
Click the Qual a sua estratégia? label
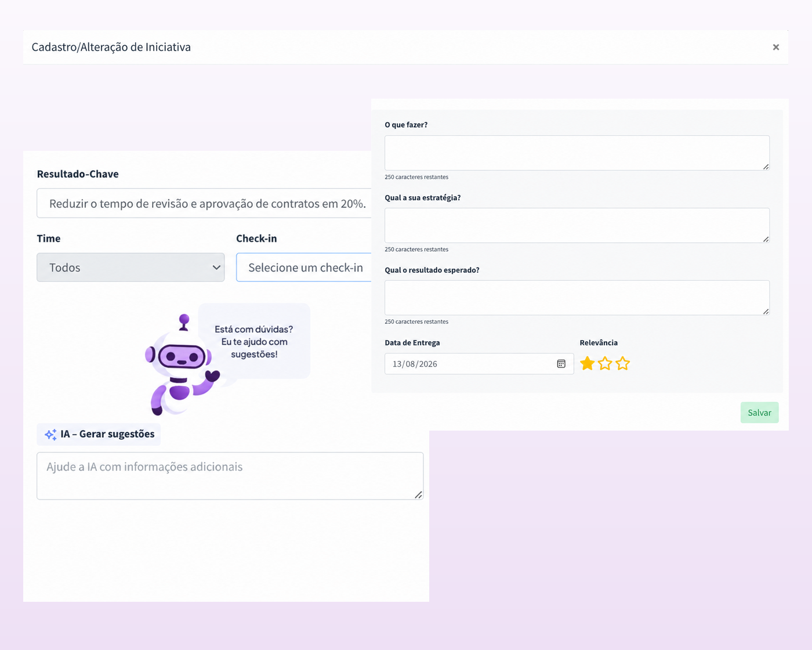point(423,198)
